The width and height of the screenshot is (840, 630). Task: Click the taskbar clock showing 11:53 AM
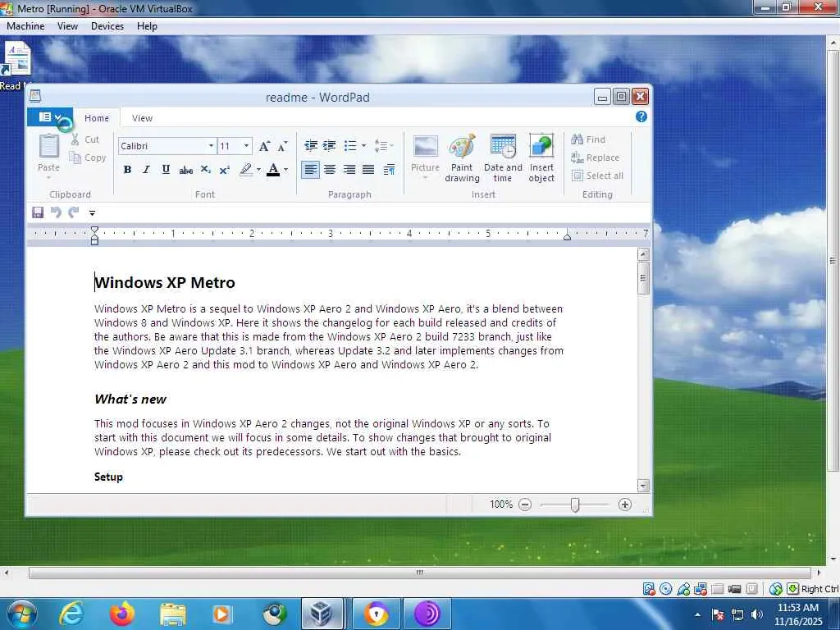(x=797, y=614)
